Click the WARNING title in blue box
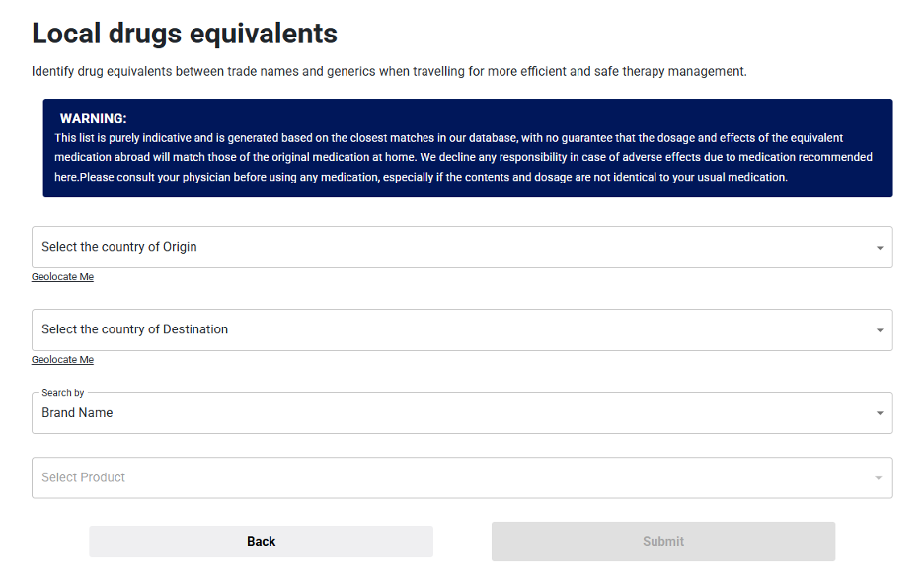Viewport: 924px width, 584px height. pos(93,118)
